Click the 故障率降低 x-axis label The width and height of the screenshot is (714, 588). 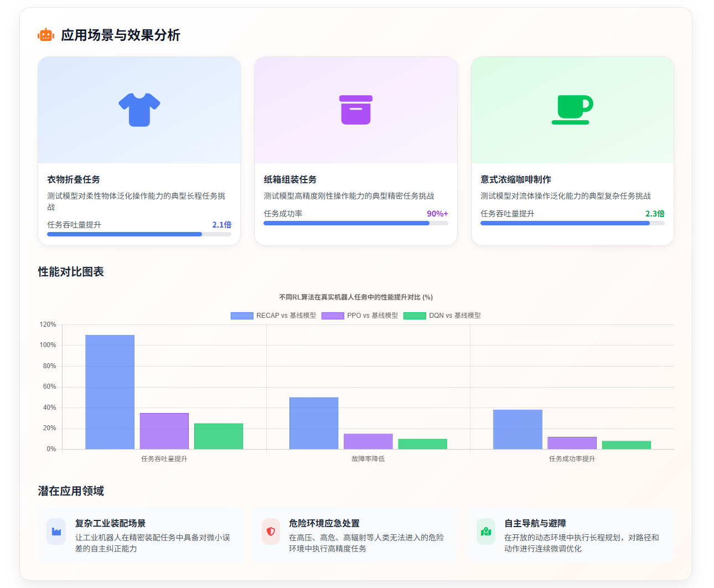(368, 459)
